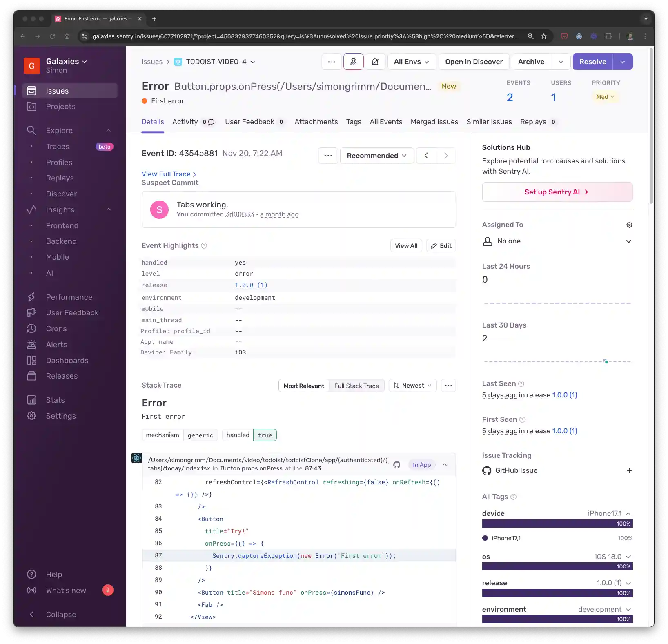Click the Insights graph icon
668x644 pixels.
31,210
